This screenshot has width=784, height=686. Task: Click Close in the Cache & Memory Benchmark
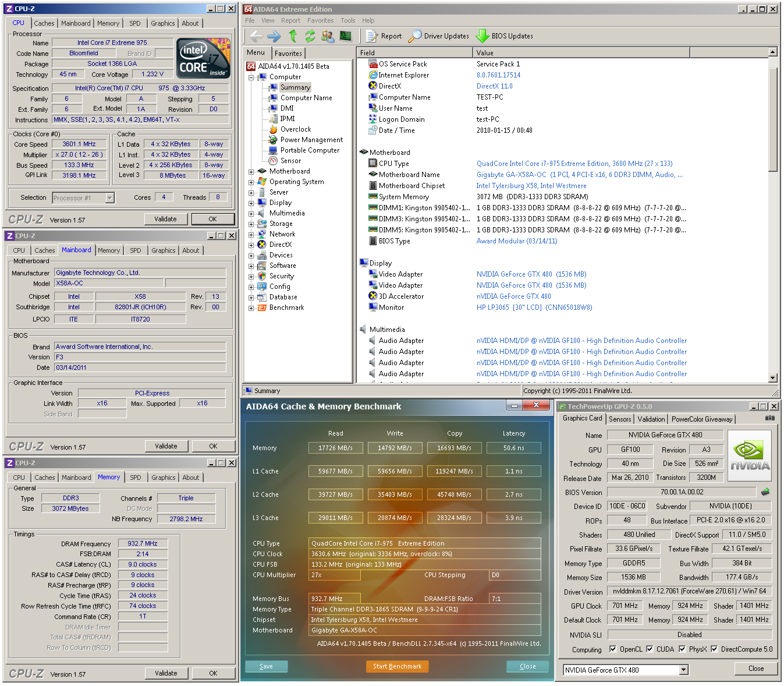tap(527, 666)
